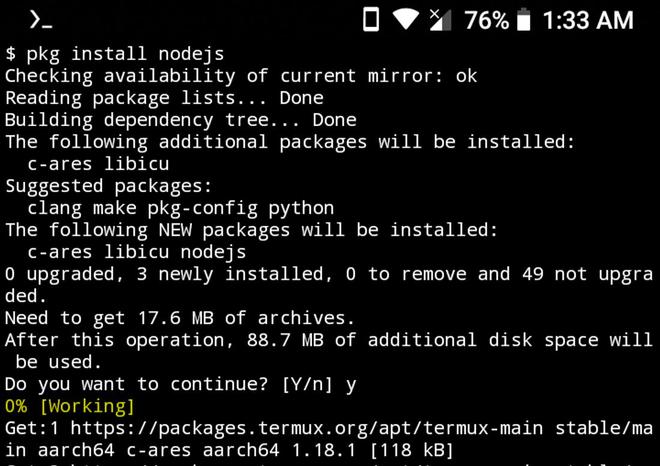Screen dimensions: 660x466
Task: Tap the no-signal cellular status icon
Action: click(x=440, y=20)
